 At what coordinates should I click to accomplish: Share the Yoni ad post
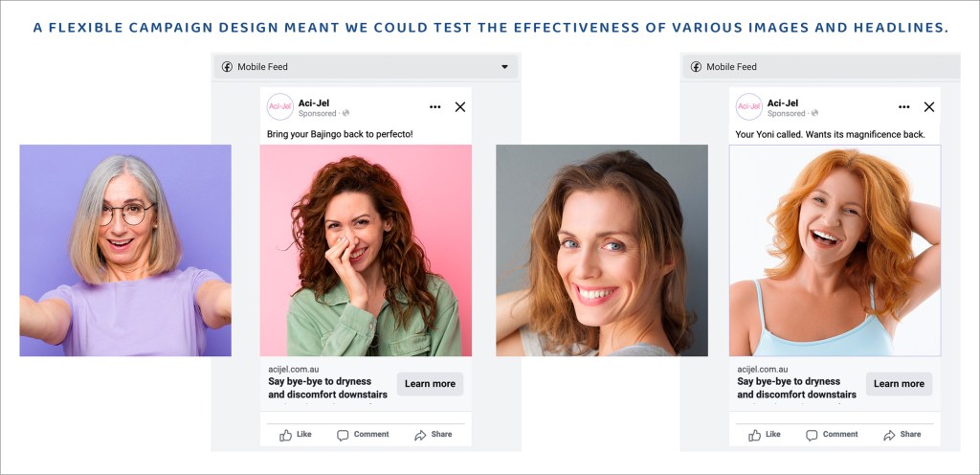point(902,435)
